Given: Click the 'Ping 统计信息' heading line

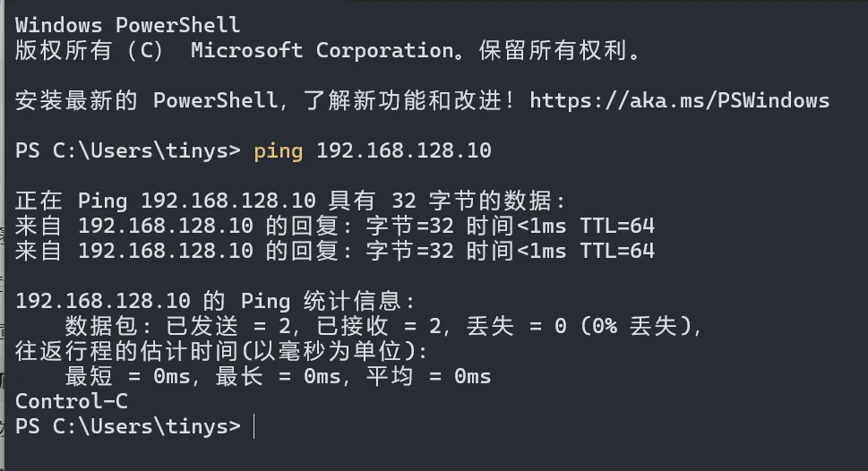Looking at the screenshot, I should (215, 301).
